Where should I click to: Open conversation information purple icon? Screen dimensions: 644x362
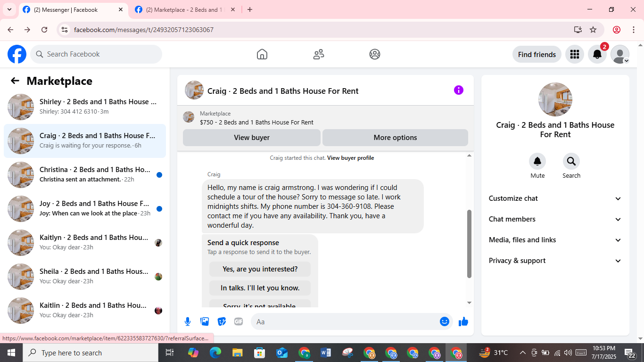(459, 90)
